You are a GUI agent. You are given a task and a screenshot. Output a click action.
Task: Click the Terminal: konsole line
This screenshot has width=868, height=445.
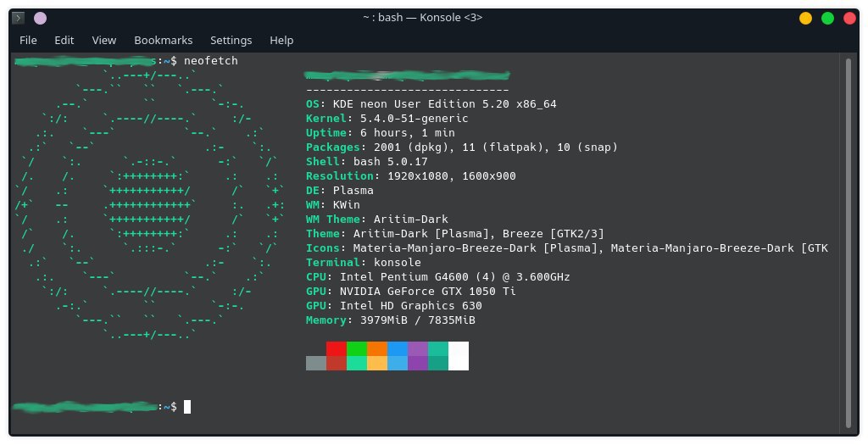tap(363, 262)
